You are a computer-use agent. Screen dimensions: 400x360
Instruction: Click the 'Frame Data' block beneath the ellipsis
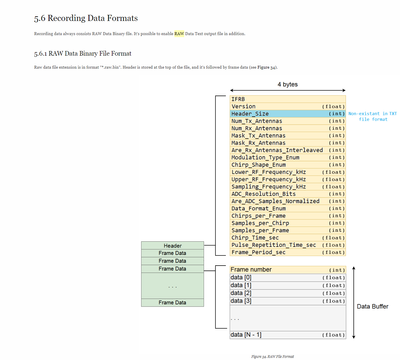tap(172, 303)
